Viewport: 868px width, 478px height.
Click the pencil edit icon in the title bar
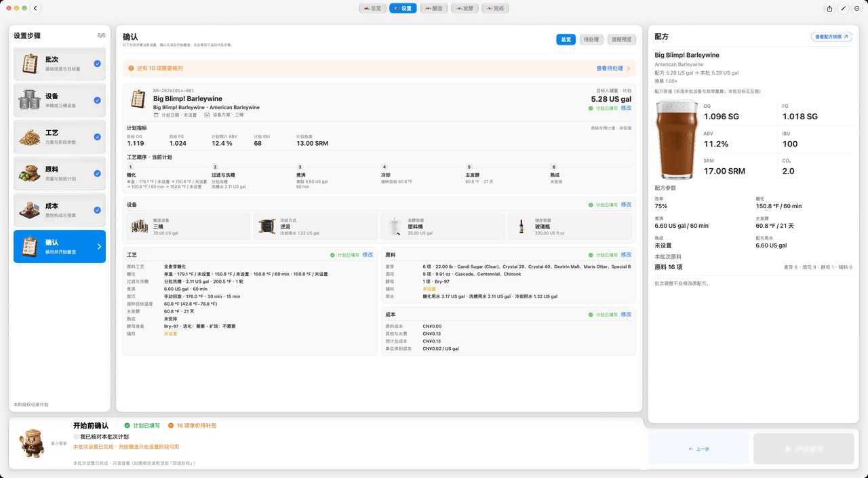coord(844,8)
